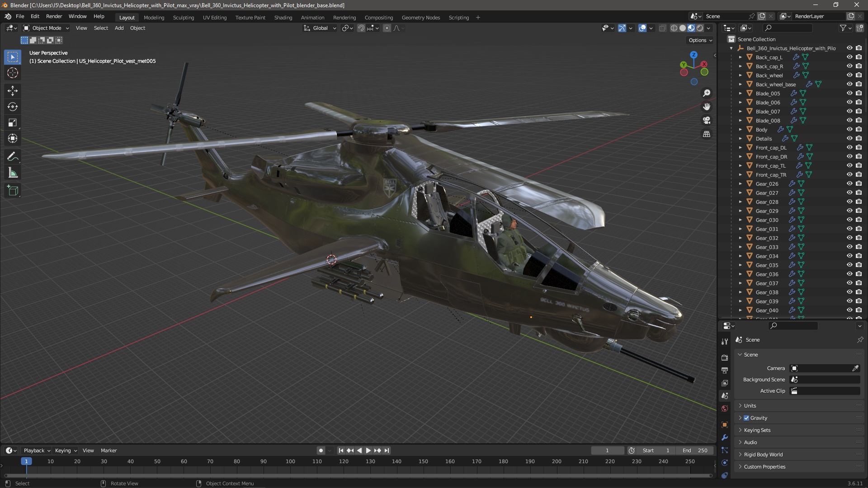868x488 pixels.
Task: Click the Toggle camera view icon
Action: point(707,120)
